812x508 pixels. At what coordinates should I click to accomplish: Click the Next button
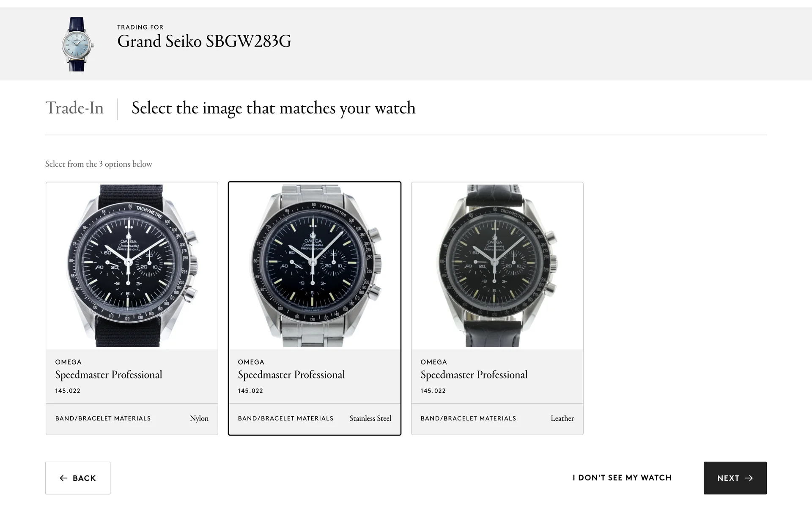(735, 478)
